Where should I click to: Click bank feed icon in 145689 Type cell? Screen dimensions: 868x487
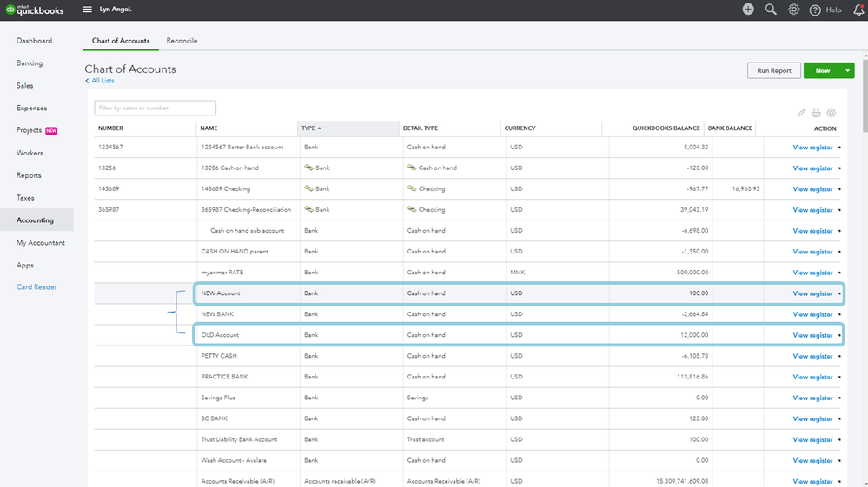(309, 188)
